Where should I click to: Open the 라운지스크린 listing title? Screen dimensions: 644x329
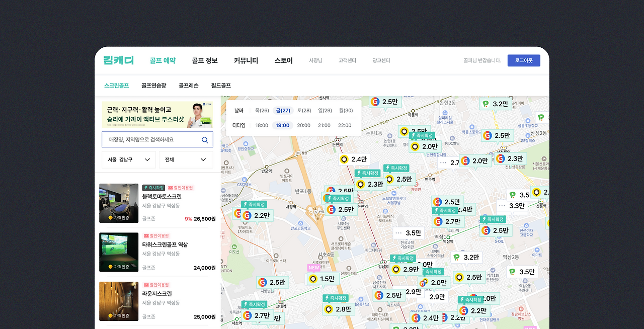pos(157,293)
